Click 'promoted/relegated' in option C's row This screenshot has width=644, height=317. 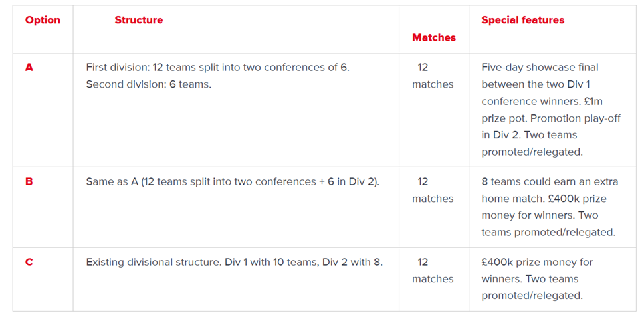click(532, 296)
